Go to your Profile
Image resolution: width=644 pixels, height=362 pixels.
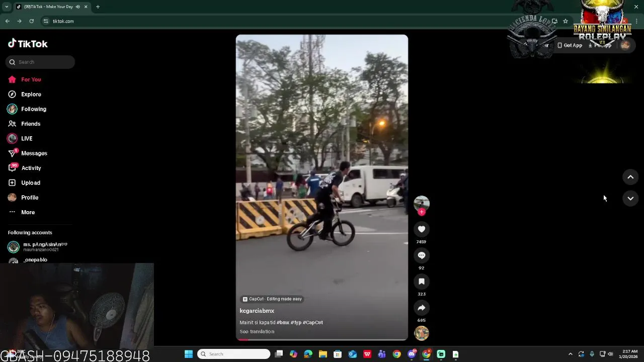(x=29, y=198)
